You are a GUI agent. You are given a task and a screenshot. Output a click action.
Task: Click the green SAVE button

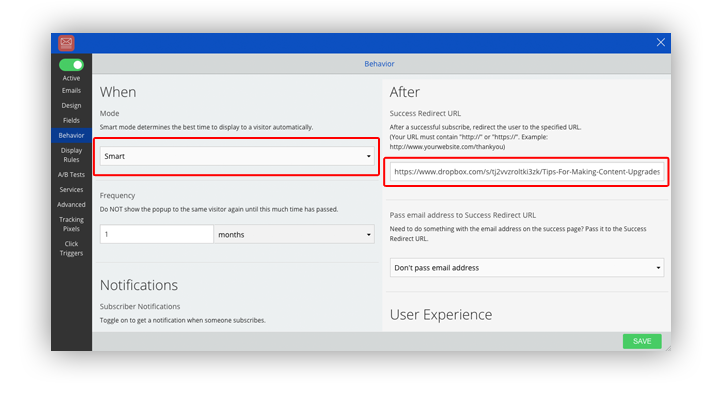click(642, 341)
